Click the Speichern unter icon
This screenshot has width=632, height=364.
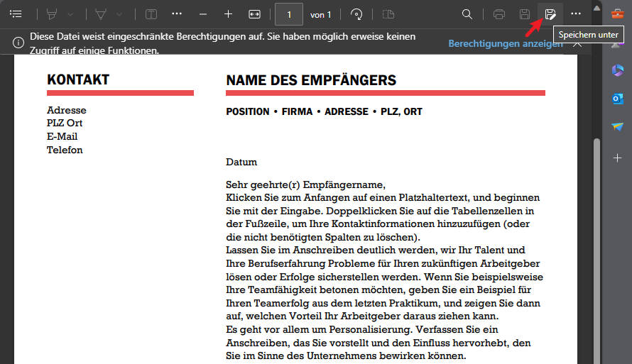[550, 14]
